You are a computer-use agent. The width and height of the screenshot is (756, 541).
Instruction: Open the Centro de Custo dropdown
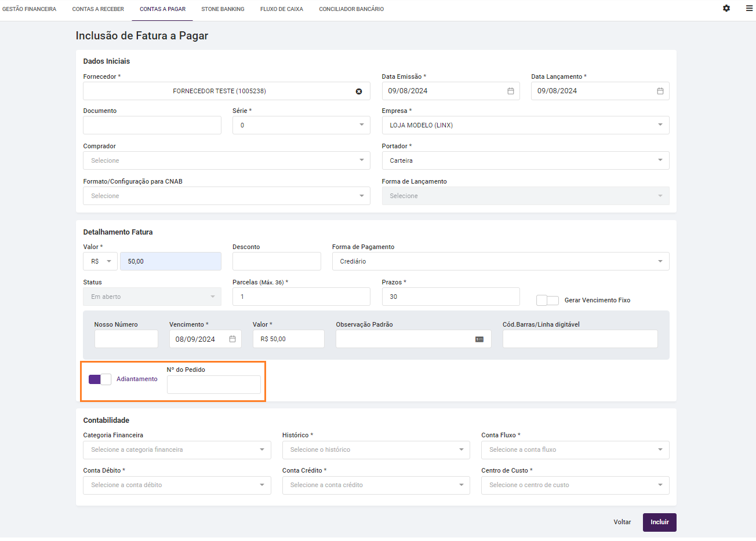660,485
